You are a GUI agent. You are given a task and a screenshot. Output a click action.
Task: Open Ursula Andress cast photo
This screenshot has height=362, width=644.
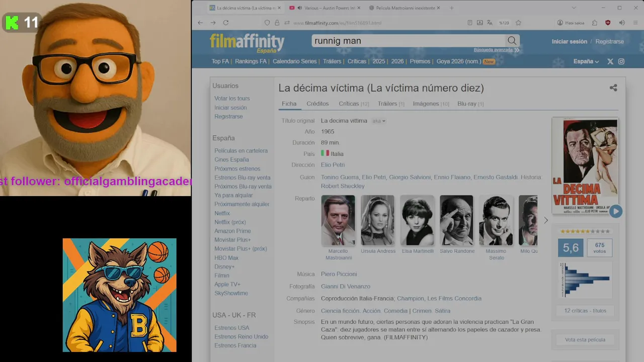click(378, 220)
